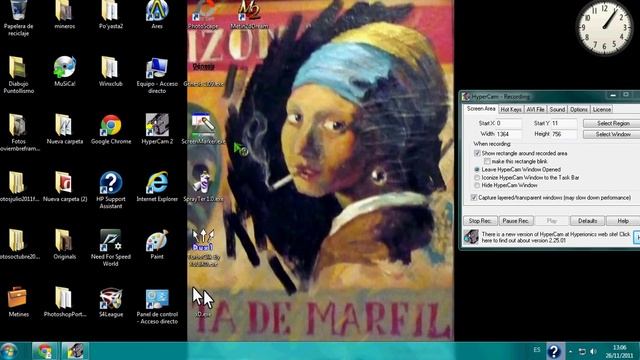This screenshot has height=360, width=640.
Task: Click the Start X input field
Action: click(508, 123)
